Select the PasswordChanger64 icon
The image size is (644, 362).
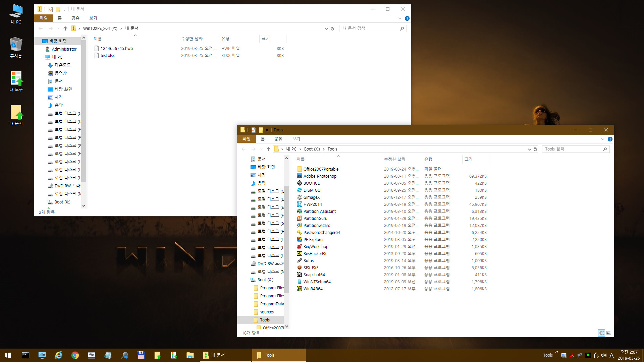tap(300, 232)
